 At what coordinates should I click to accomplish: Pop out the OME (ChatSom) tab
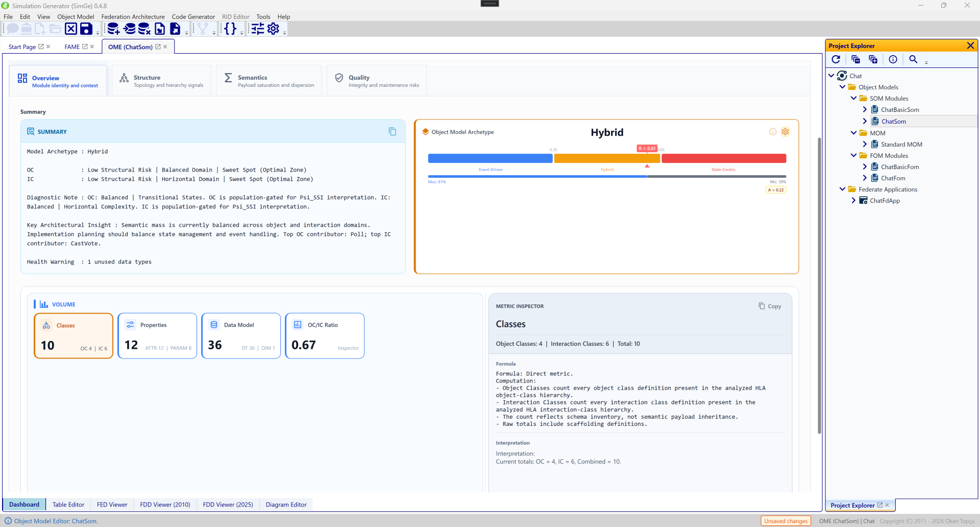[158, 46]
